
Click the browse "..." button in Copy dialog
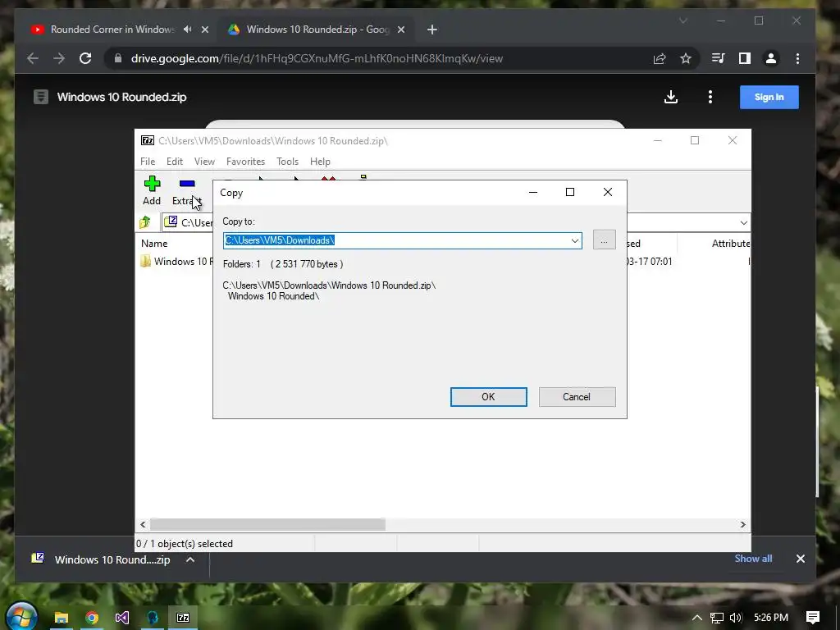605,240
